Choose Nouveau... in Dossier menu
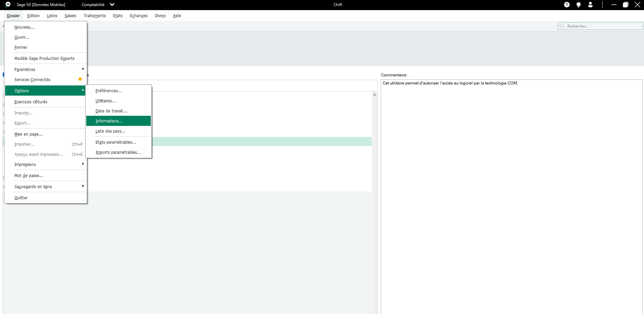 pos(46,27)
